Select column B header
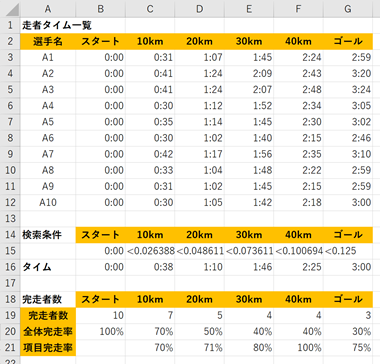The height and width of the screenshot is (364, 380). (100, 9)
